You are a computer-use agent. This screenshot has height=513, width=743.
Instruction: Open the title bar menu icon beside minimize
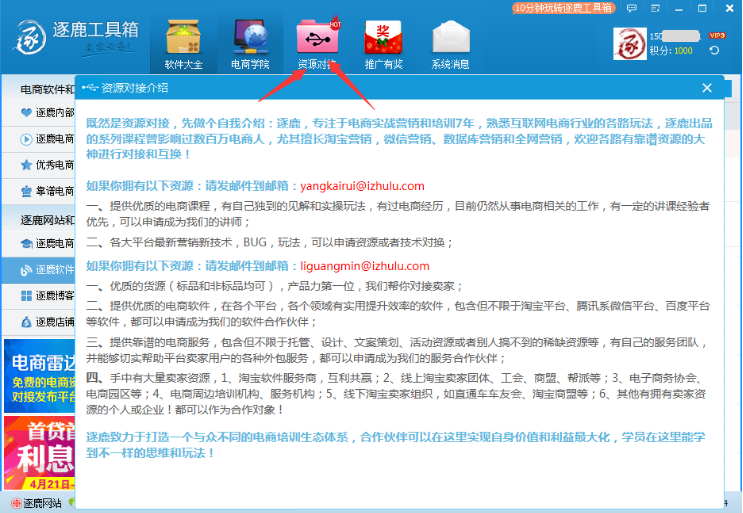pyautogui.click(x=655, y=8)
